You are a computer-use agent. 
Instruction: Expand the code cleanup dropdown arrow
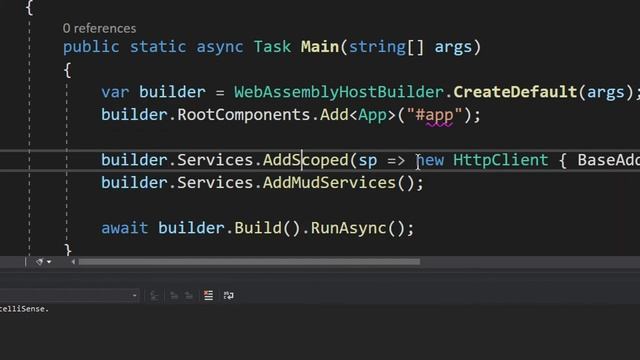tap(49, 262)
